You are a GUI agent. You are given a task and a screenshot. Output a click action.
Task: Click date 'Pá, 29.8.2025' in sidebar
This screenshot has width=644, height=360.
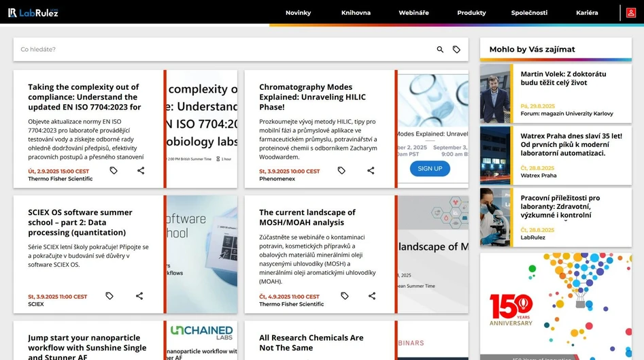click(x=538, y=106)
